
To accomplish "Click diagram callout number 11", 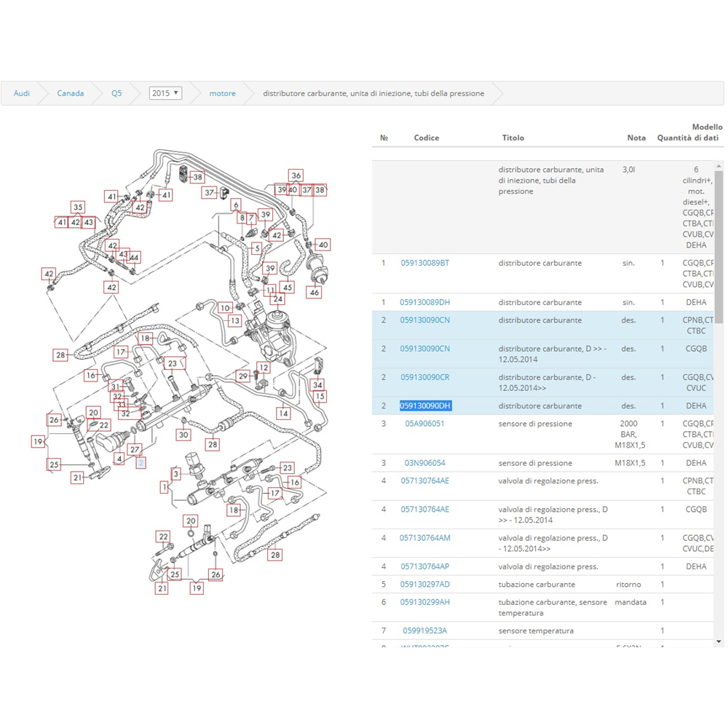I will click(x=270, y=290).
